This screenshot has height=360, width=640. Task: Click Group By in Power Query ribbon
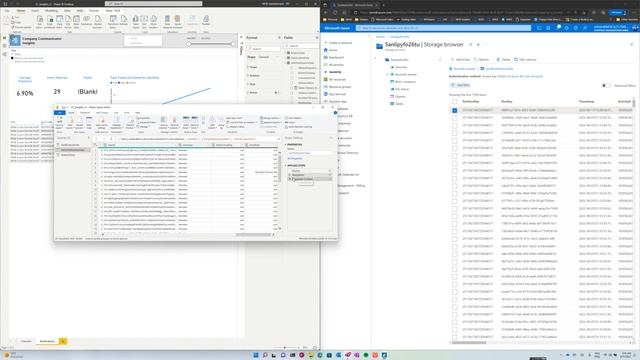tap(221, 122)
